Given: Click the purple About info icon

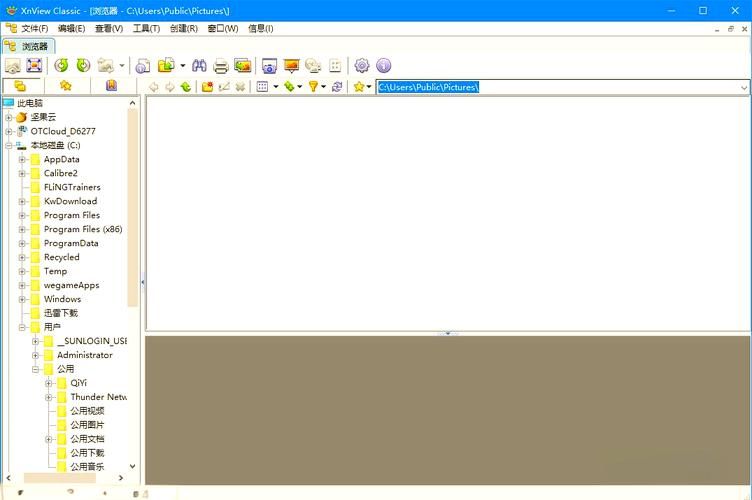Looking at the screenshot, I should pyautogui.click(x=384, y=65).
